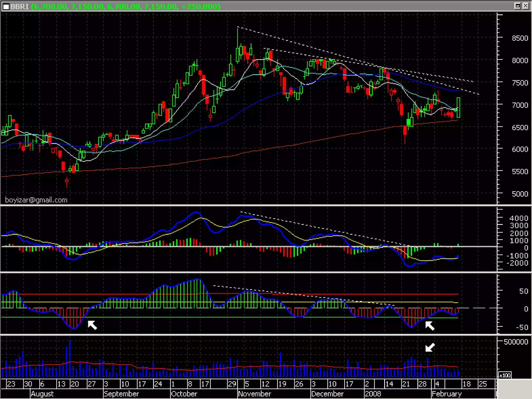Click the November 5 date marker
Screen dimensions: 532x399
[x=247, y=384]
